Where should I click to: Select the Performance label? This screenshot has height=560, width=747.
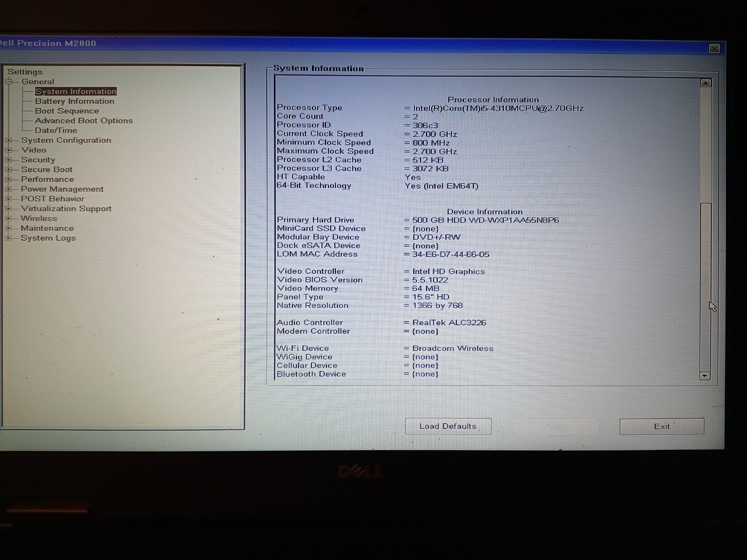pyautogui.click(x=47, y=179)
